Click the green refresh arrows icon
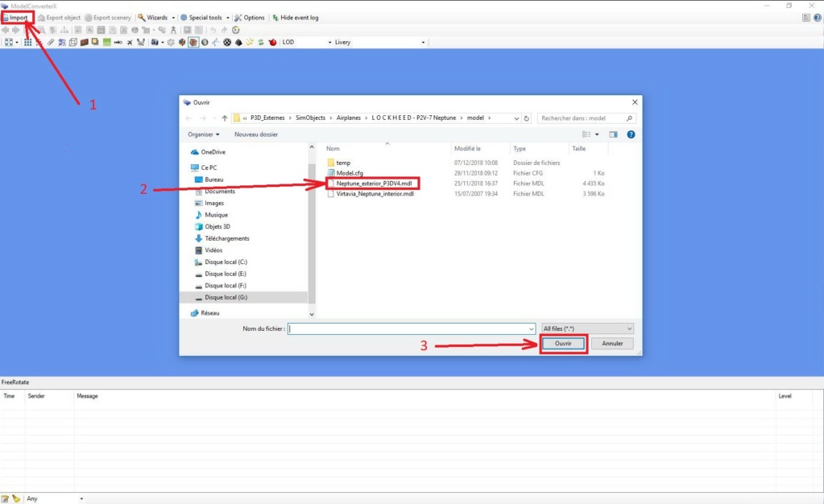Image resolution: width=824 pixels, height=504 pixels. [261, 42]
